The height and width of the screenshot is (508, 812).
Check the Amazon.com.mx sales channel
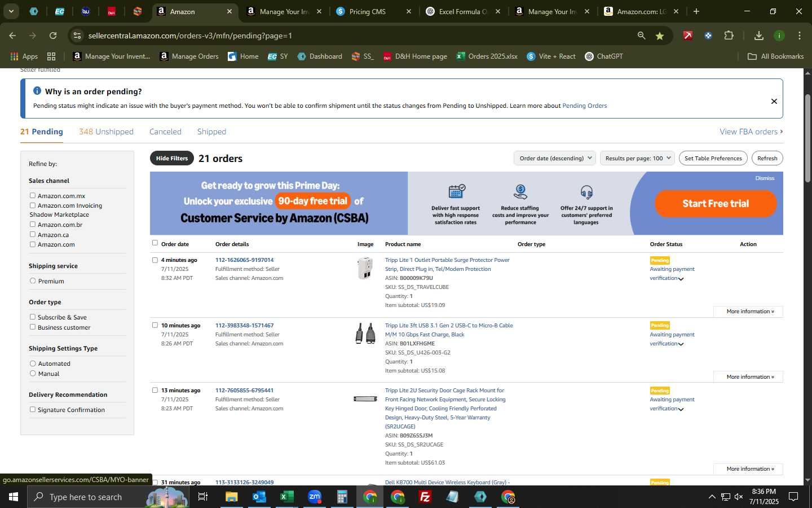[x=33, y=196]
